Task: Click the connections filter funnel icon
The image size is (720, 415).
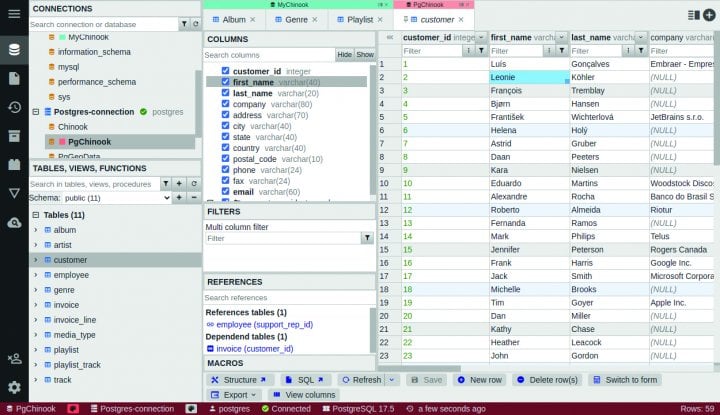Action: point(184,24)
